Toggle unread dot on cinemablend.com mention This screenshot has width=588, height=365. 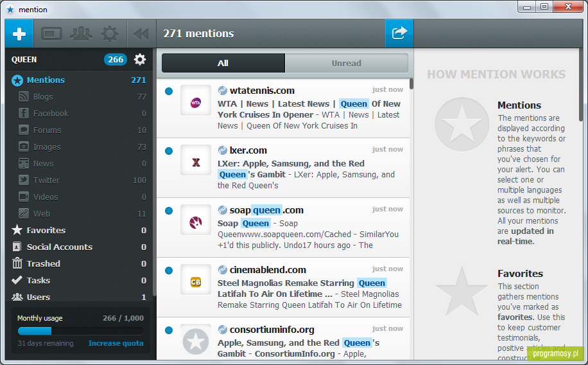pos(169,271)
